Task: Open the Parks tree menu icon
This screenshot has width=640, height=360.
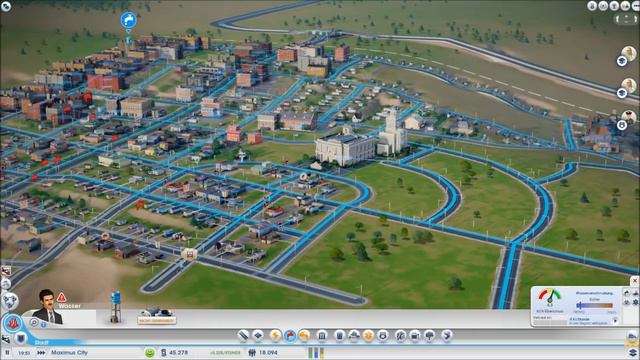Action: point(429,336)
